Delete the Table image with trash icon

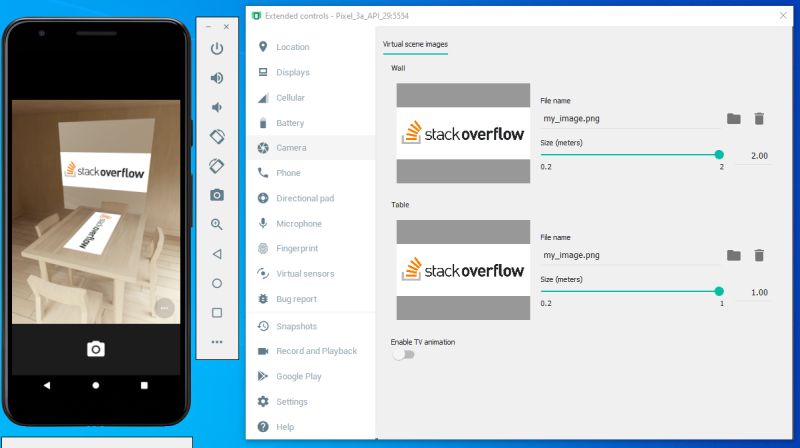[x=759, y=255]
